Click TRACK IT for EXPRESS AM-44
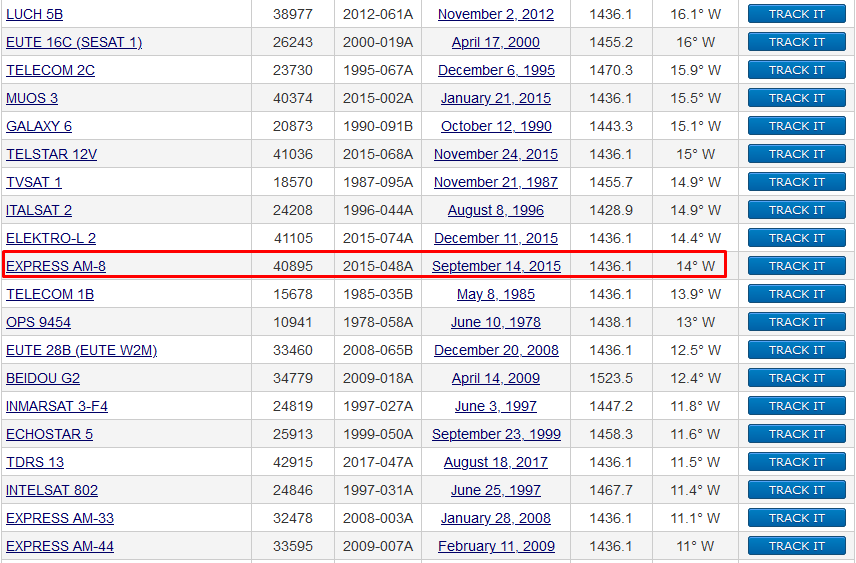This screenshot has width=856, height=563. pos(796,547)
